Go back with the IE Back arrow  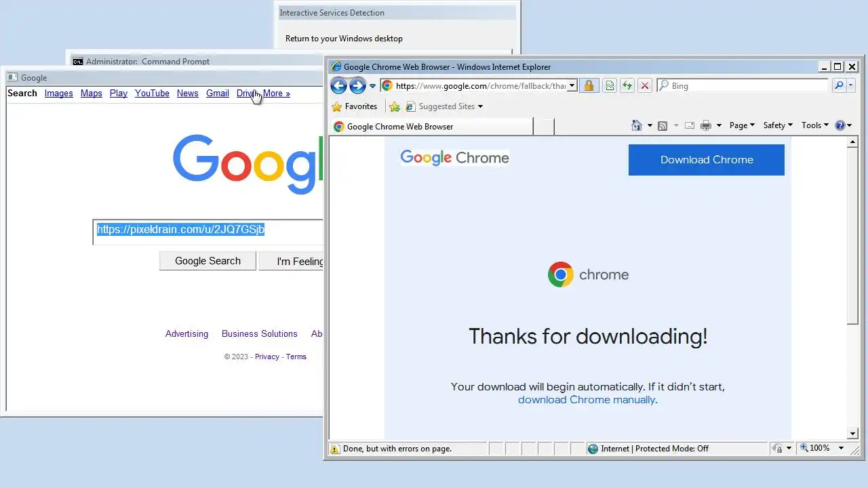[338, 85]
